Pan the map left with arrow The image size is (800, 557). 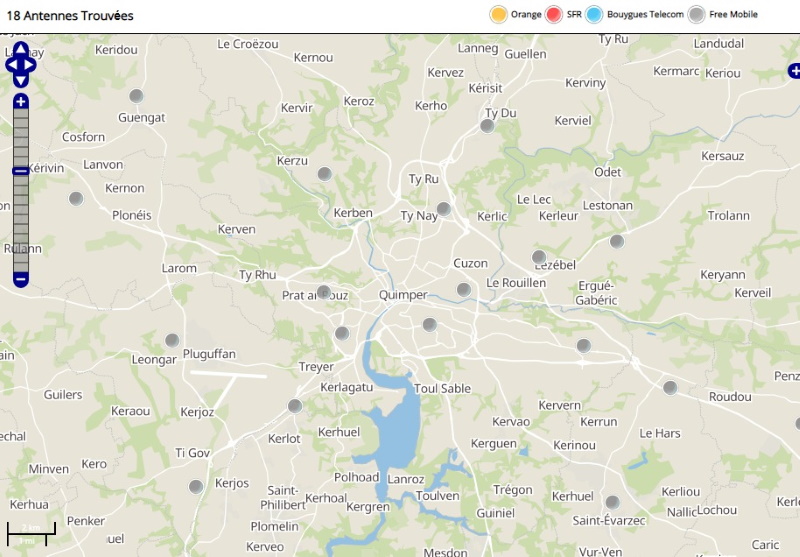[11, 65]
